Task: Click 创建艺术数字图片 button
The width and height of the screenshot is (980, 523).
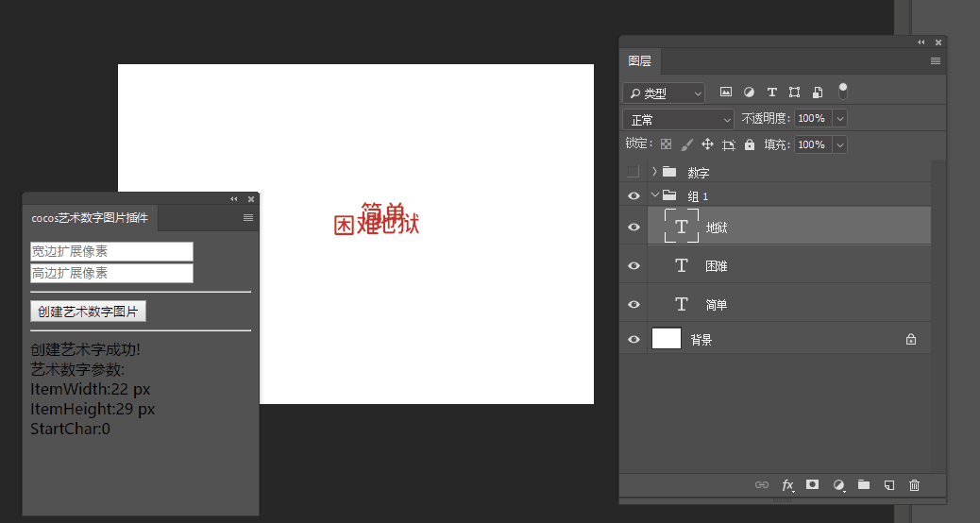Action: (88, 312)
